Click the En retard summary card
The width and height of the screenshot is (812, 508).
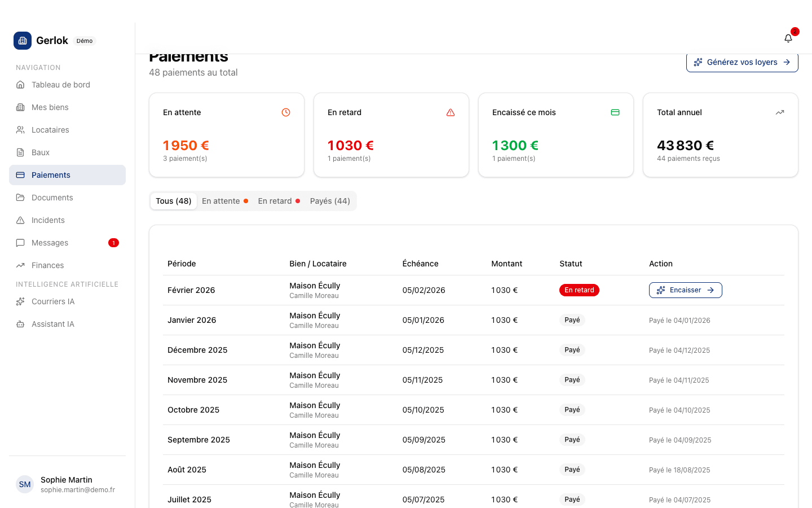click(x=391, y=135)
